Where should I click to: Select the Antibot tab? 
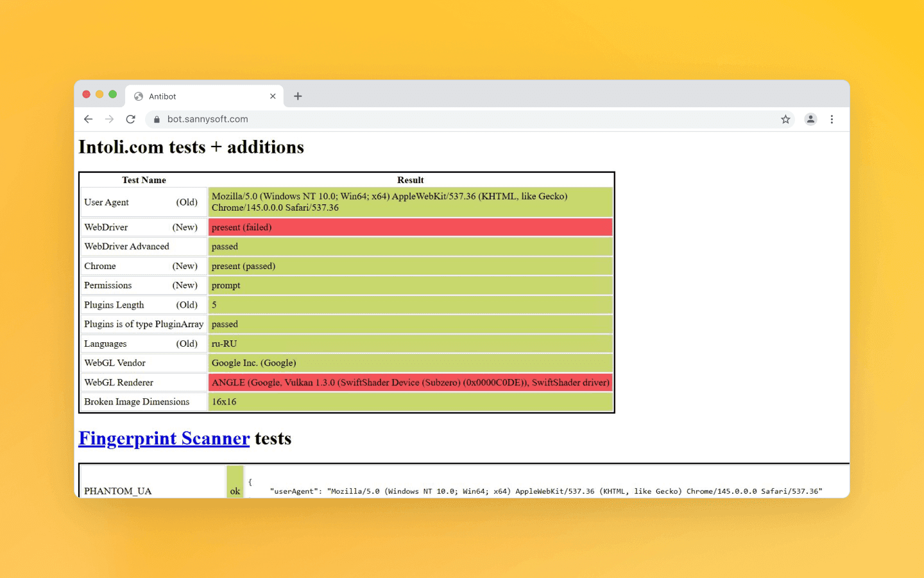pyautogui.click(x=205, y=96)
